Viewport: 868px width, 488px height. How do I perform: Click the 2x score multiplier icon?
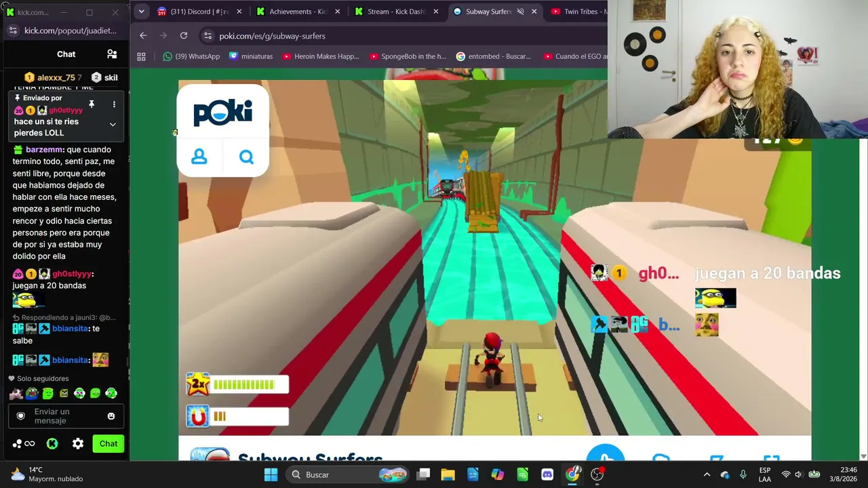coord(198,384)
